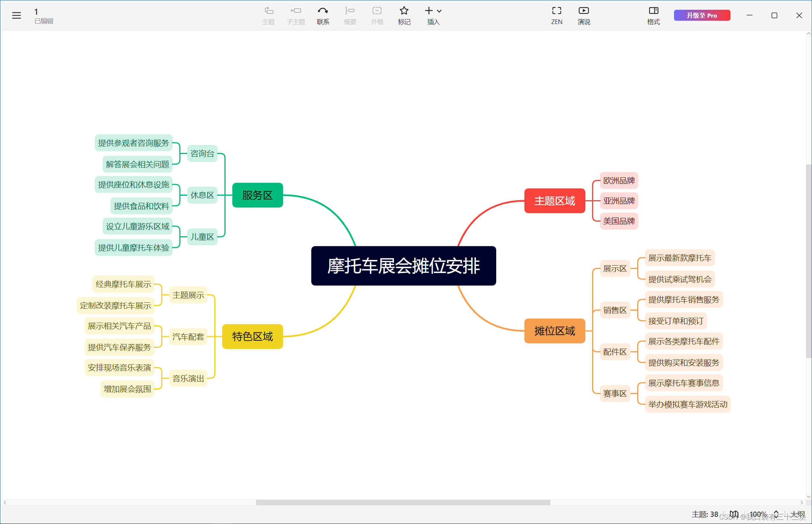Image resolution: width=812 pixels, height=524 pixels.
Task: Click the horizontal scrollbar thumb
Action: coord(403,502)
